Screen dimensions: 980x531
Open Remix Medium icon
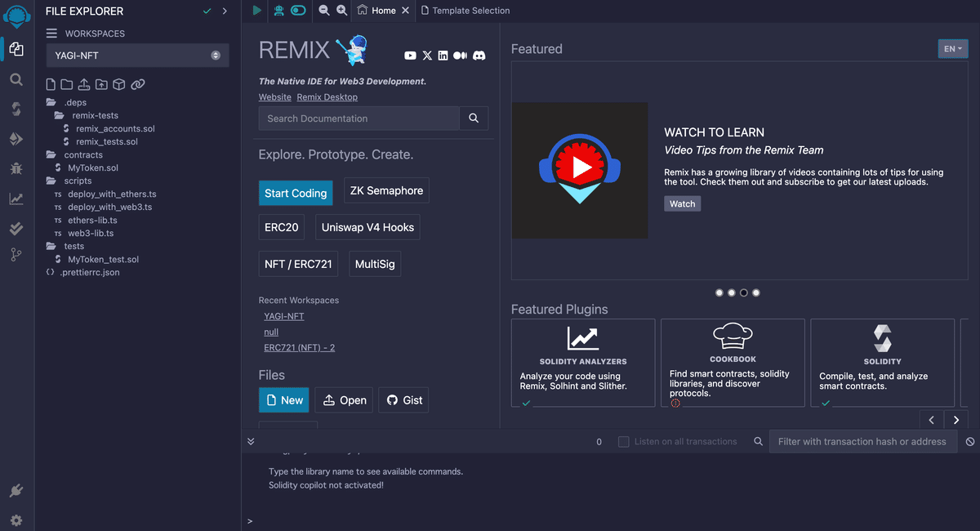tap(460, 56)
